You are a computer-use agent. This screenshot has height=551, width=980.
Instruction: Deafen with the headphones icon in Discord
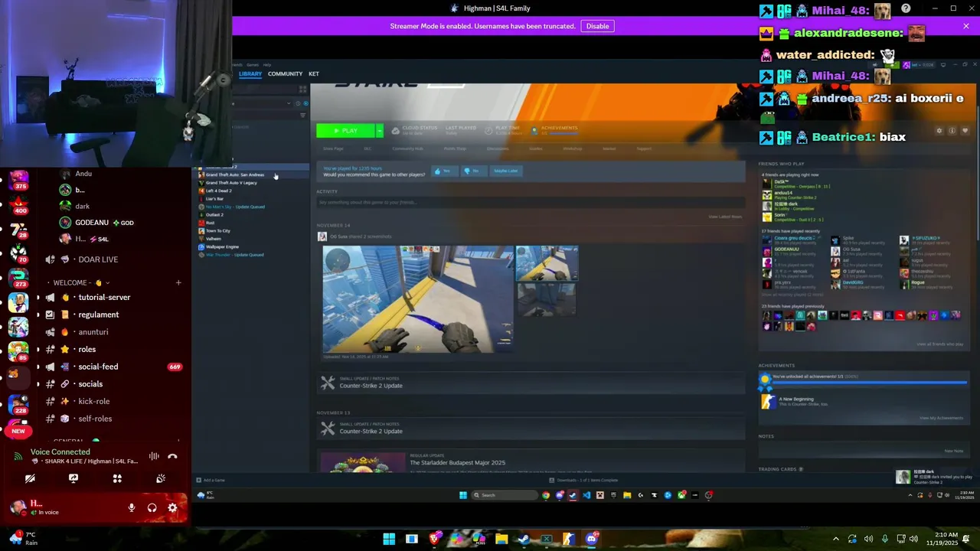click(152, 507)
